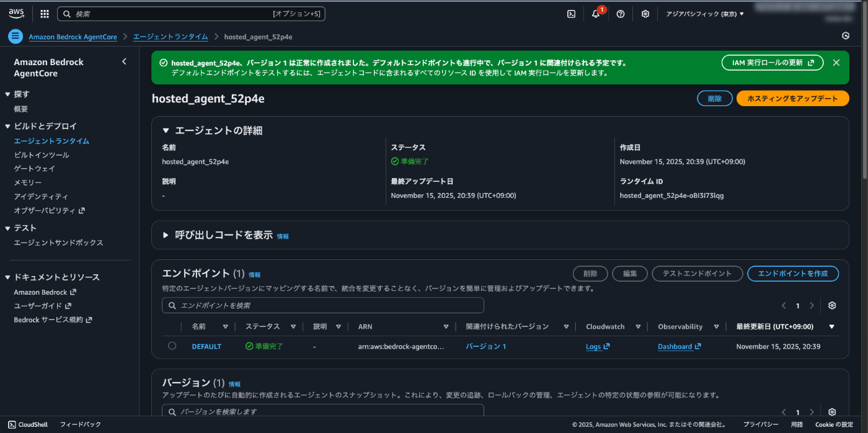Image resolution: width=868 pixels, height=433 pixels.
Task: Select the DEFAULT endpoint radio button
Action: coord(172,346)
